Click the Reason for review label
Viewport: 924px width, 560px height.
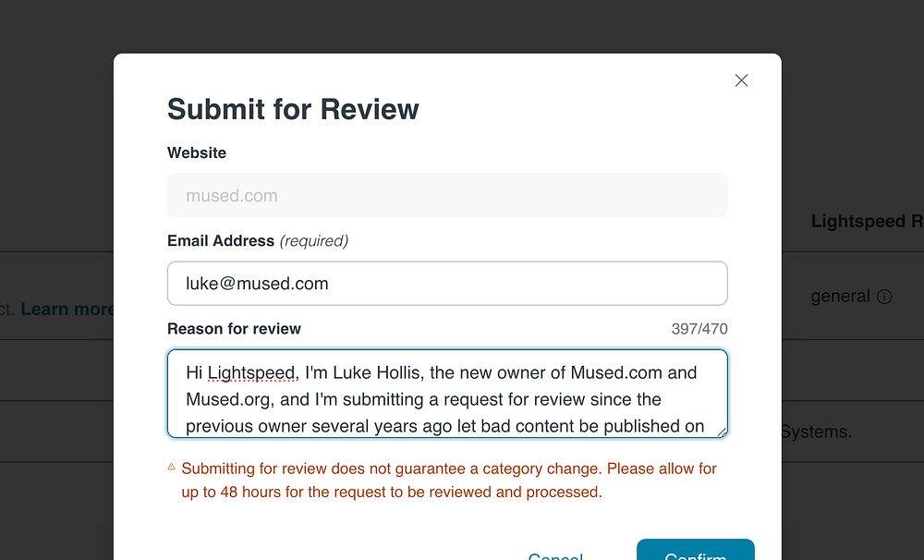234,329
